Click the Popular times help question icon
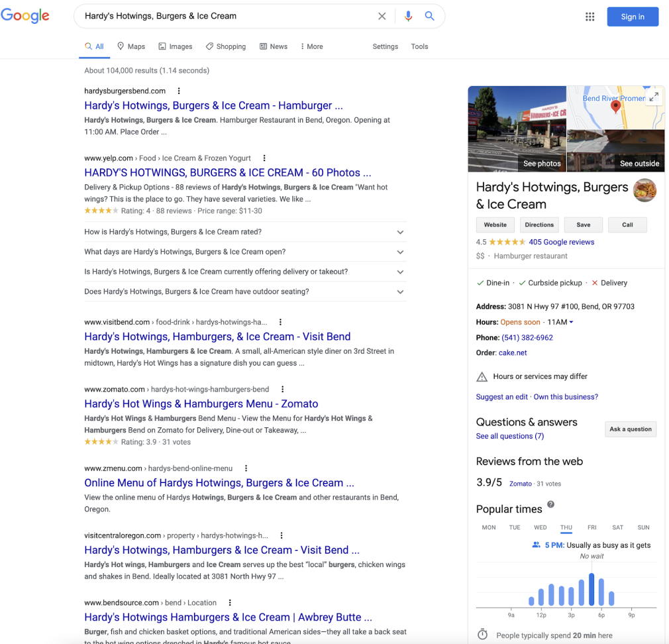Image resolution: width=669 pixels, height=644 pixels. (x=551, y=504)
